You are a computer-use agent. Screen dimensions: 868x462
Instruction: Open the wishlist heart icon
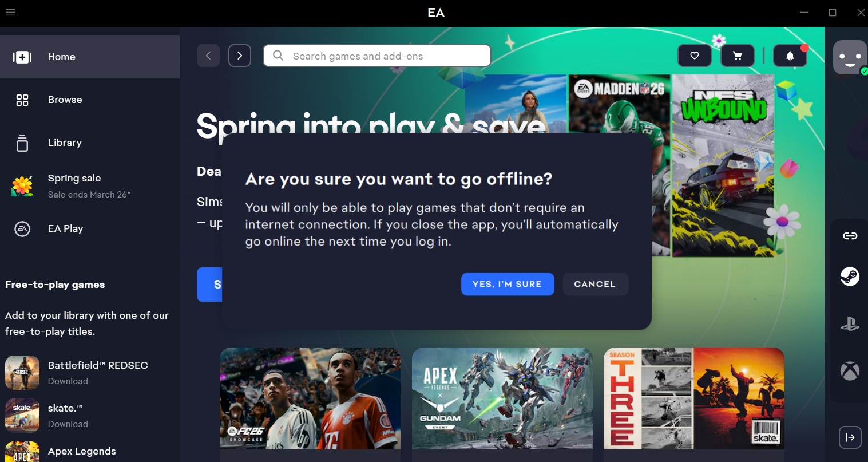click(695, 56)
